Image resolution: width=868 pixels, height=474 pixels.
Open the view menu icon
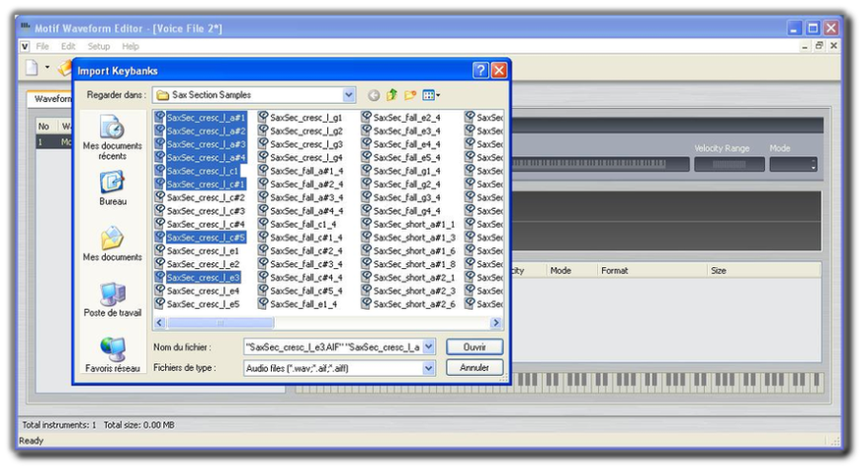[x=431, y=95]
